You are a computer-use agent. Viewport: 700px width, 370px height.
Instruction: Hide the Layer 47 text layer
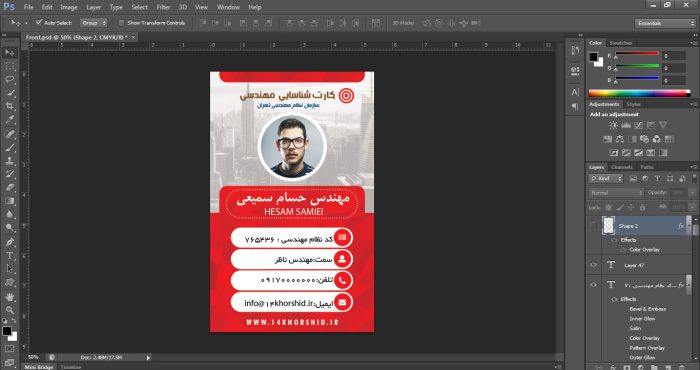click(x=593, y=265)
